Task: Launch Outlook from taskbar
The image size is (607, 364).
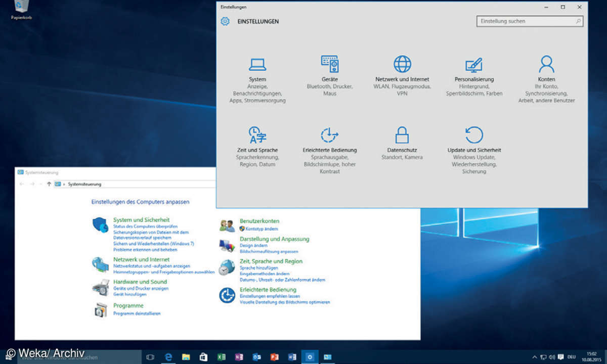Action: pos(256,356)
